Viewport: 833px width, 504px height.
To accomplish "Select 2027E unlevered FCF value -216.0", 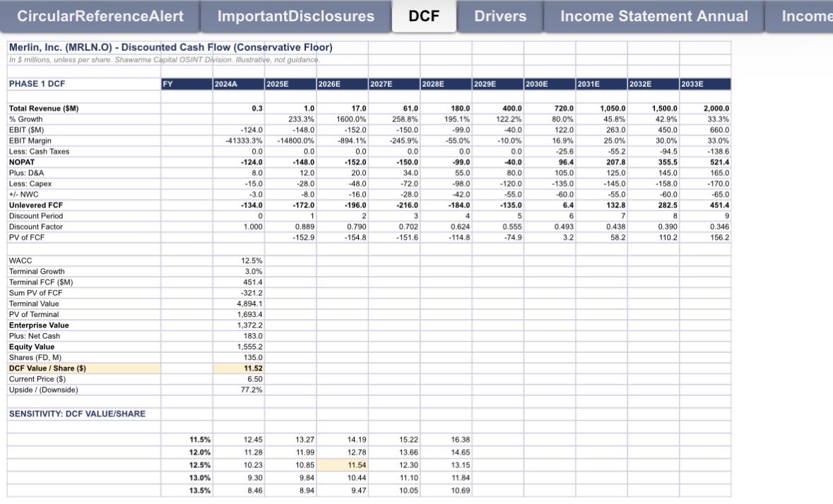I will [x=394, y=205].
